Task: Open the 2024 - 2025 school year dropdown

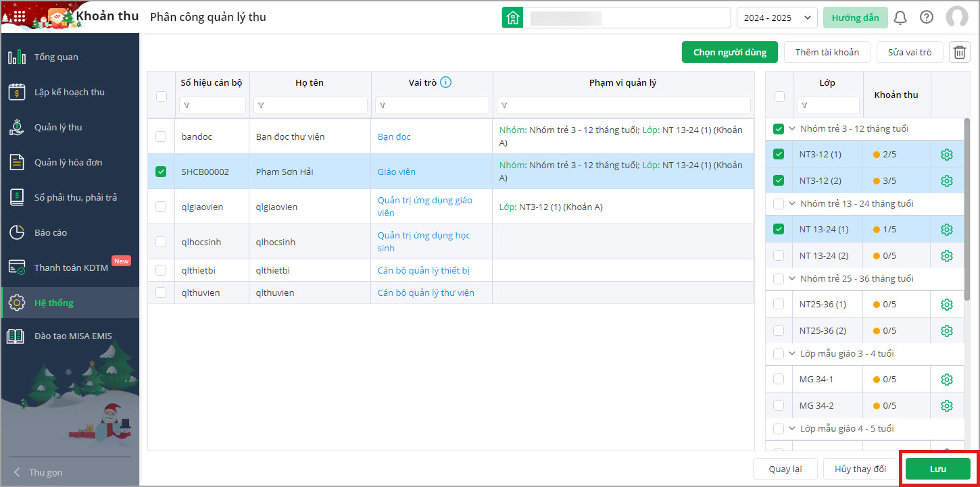Action: (777, 18)
